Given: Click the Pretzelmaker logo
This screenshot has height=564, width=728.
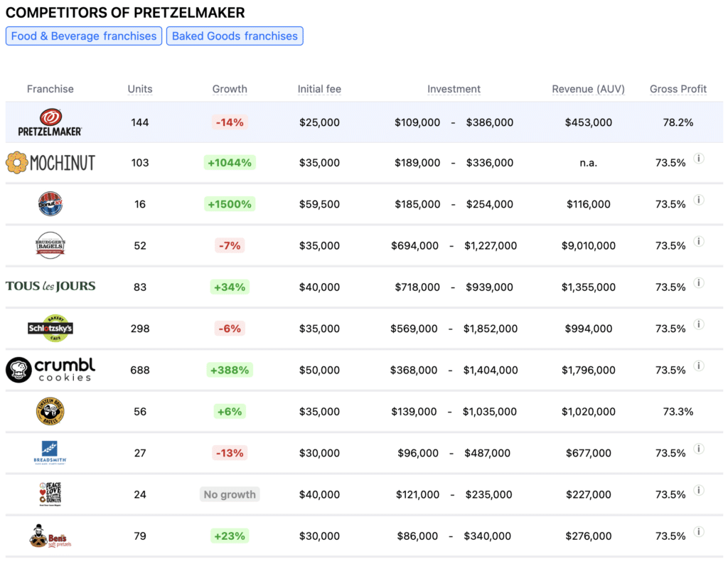Looking at the screenshot, I should tap(50, 122).
